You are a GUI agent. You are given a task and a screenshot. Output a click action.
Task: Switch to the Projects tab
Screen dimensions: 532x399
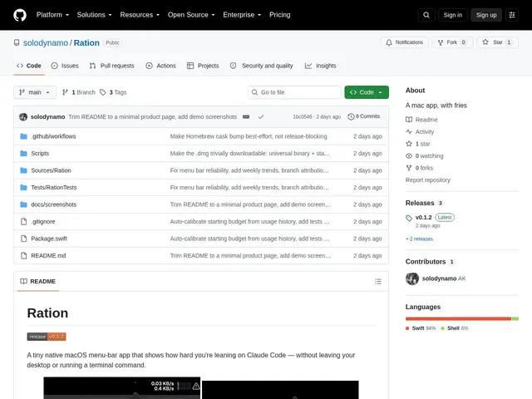click(x=203, y=66)
